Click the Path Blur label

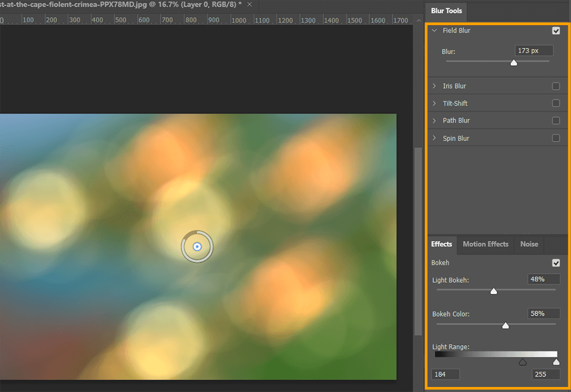(456, 120)
